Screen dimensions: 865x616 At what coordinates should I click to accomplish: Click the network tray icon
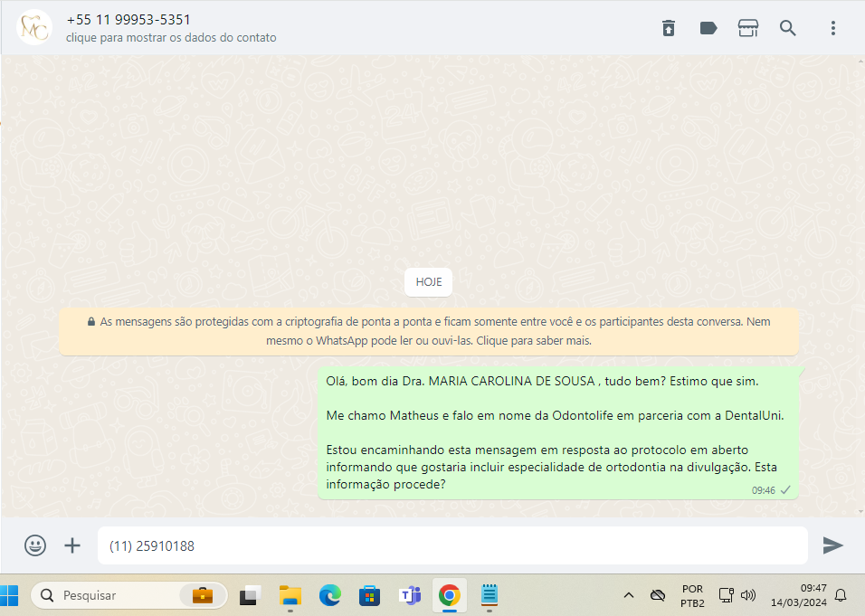click(x=726, y=595)
